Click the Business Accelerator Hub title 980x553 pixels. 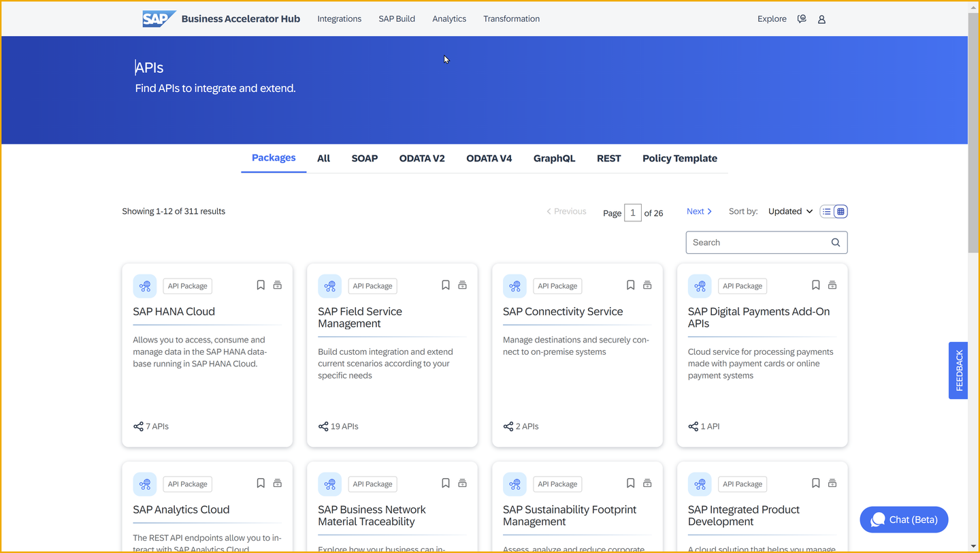point(241,19)
